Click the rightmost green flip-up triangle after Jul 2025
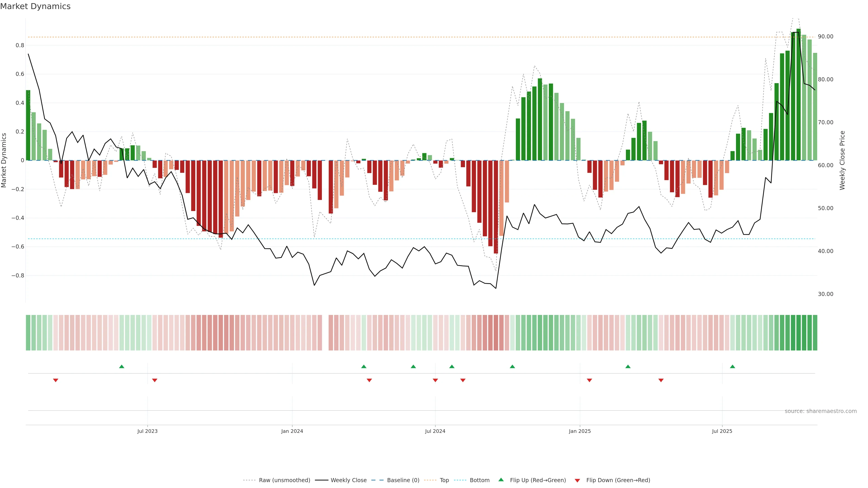868x488 pixels. [732, 366]
